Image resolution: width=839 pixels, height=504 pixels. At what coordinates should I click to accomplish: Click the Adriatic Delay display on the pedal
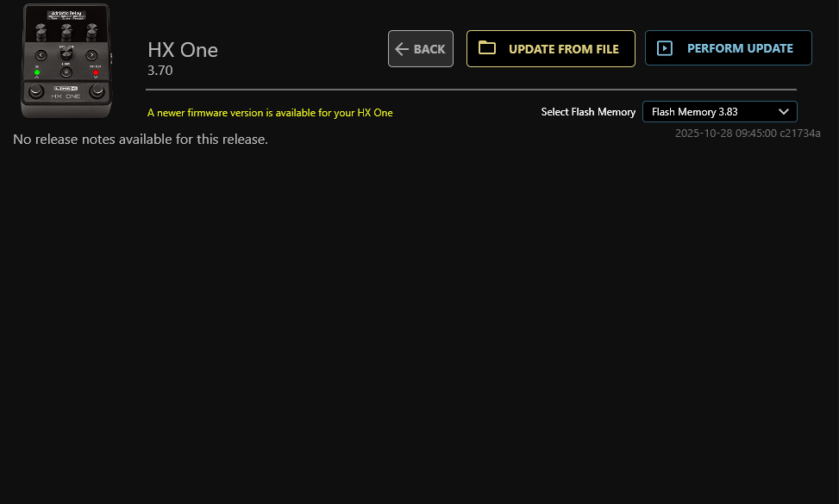66,16
